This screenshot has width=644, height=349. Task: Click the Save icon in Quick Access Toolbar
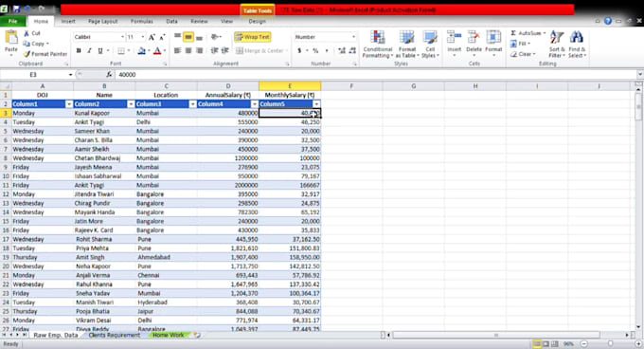coord(16,9)
